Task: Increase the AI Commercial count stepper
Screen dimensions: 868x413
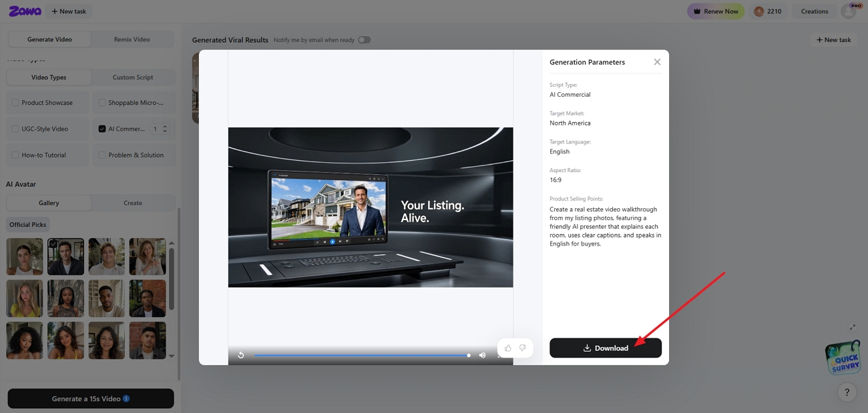Action: click(165, 126)
